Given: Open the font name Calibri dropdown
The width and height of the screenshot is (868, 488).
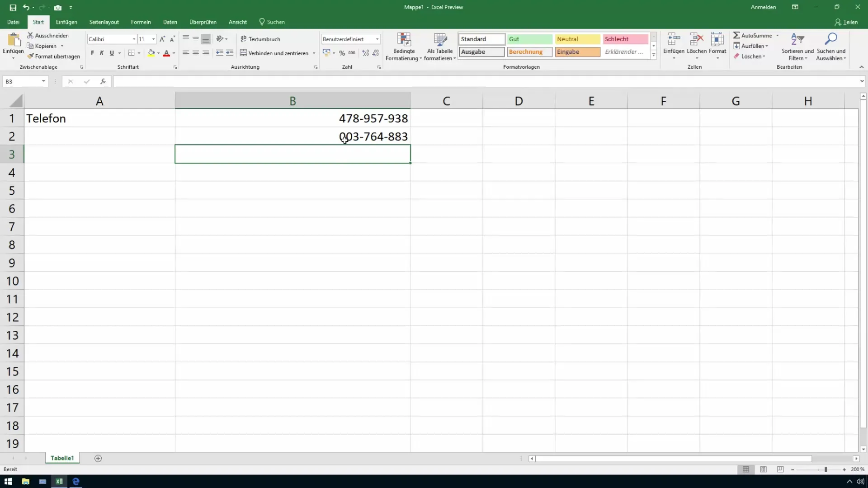Looking at the screenshot, I should pos(134,39).
